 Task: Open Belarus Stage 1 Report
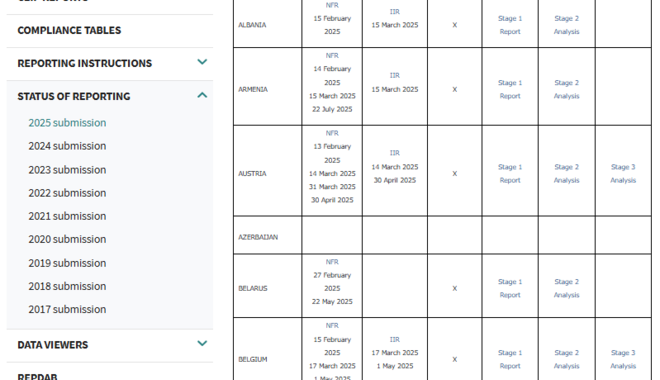click(x=510, y=288)
